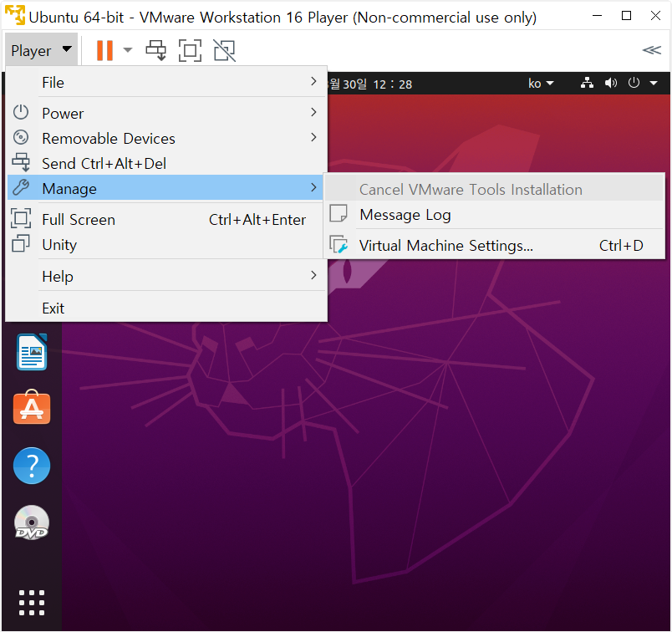The height and width of the screenshot is (632, 672).
Task: Click the disc icon beside Removable Devices
Action: coord(21,138)
